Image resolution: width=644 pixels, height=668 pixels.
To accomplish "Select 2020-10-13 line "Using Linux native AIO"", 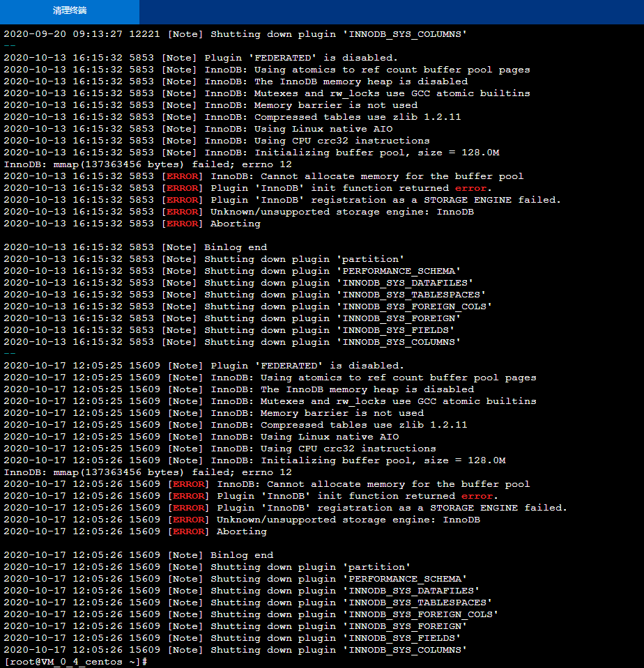I will tap(198, 129).
